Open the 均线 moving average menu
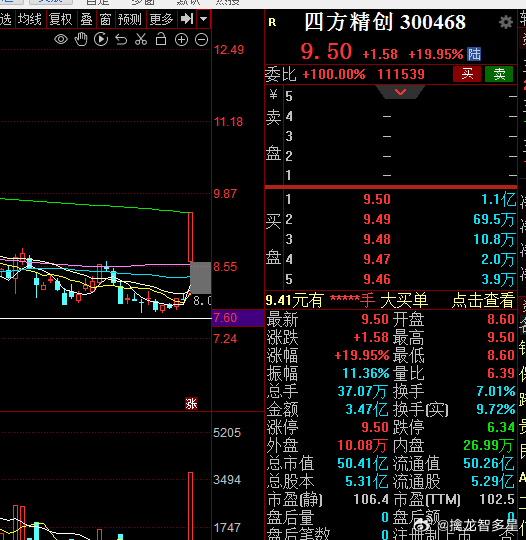Viewport: 526px width, 540px height. pyautogui.click(x=30, y=19)
